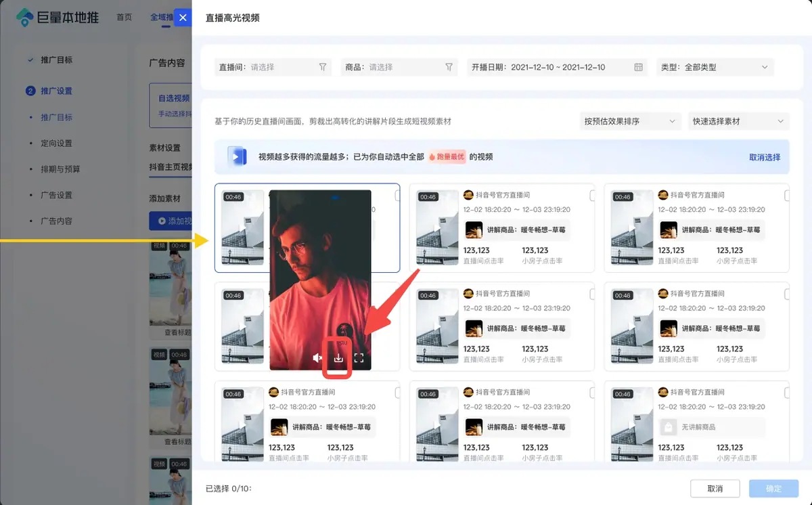Screen dimensions: 812x505
Task: Click the 广告内容 heading behind panel
Action: coord(166,62)
